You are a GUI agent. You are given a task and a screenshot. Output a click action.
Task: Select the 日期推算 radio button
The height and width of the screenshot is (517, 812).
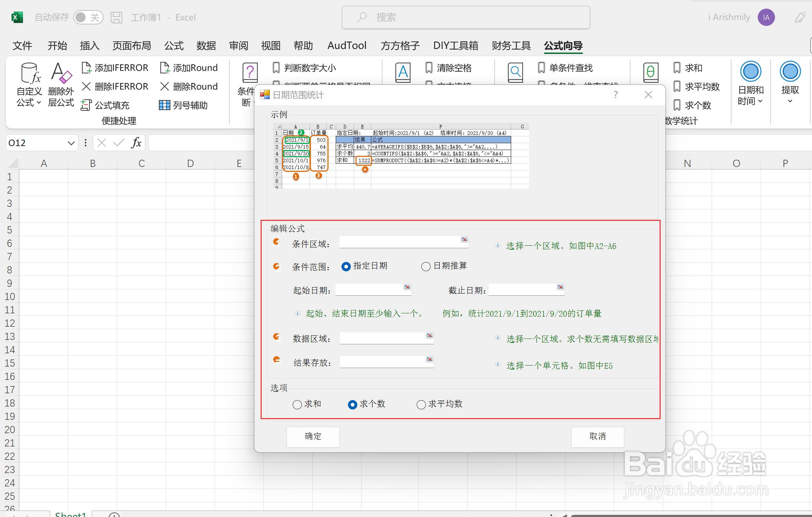pyautogui.click(x=426, y=267)
